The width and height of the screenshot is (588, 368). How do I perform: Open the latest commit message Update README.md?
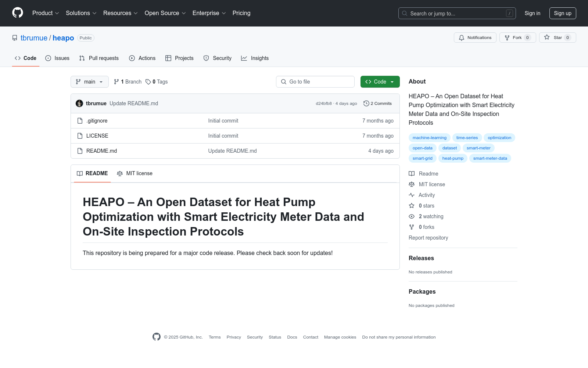point(134,103)
